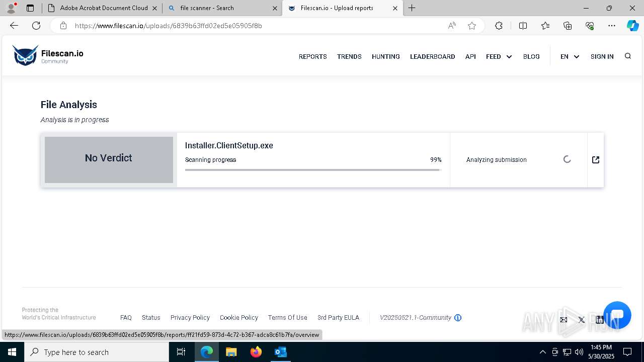Open File Explorer from taskbar
The width and height of the screenshot is (644, 362).
click(231, 352)
